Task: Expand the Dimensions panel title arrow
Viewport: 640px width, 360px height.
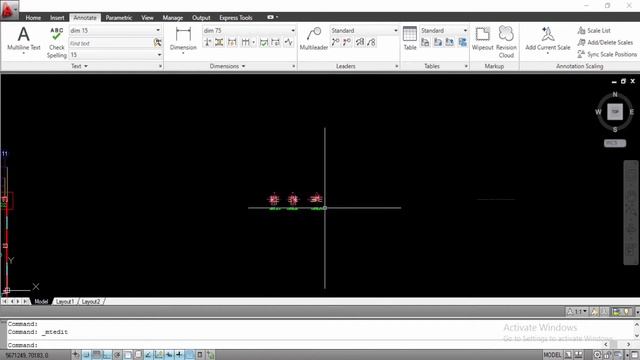Action: click(244, 66)
